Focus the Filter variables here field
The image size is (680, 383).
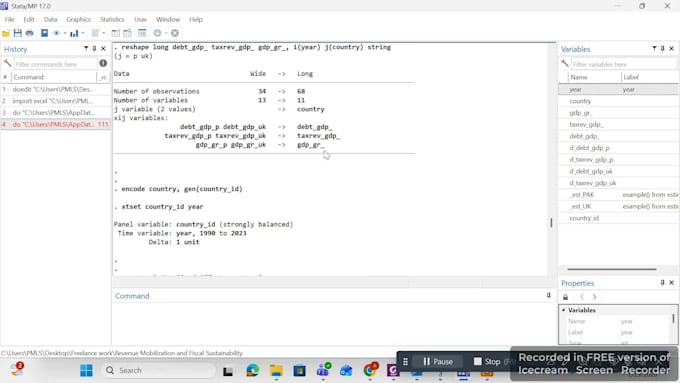(x=624, y=64)
